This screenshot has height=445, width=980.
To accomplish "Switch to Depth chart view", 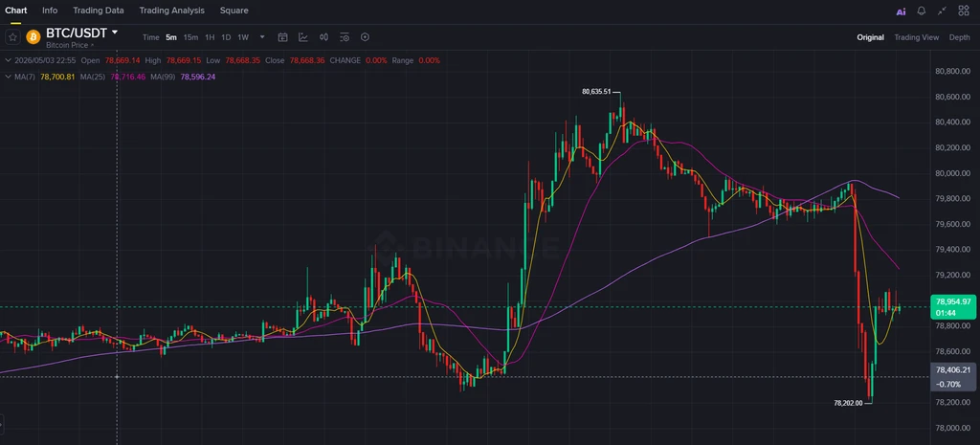I will [959, 37].
